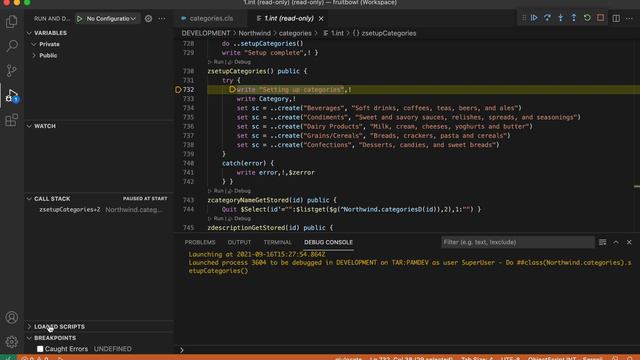640x360 pixels.
Task: Close the bottom panel
Action: tap(629, 242)
